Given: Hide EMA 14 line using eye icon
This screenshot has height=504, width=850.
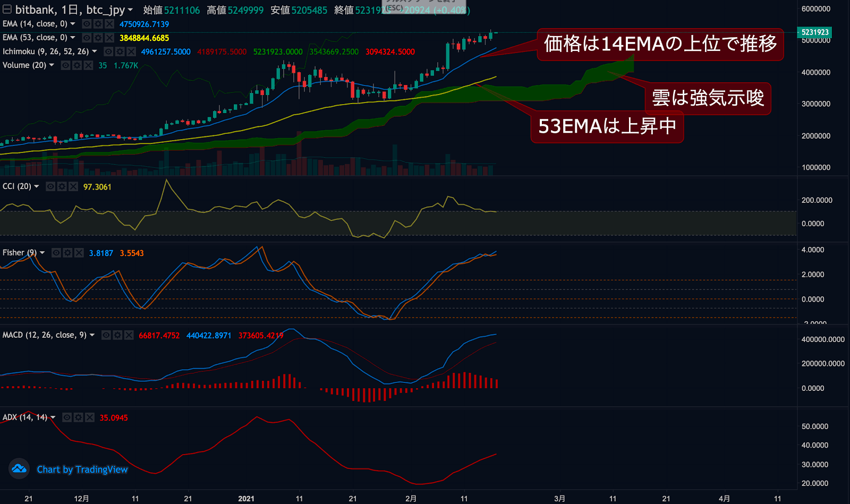Looking at the screenshot, I should tap(87, 24).
